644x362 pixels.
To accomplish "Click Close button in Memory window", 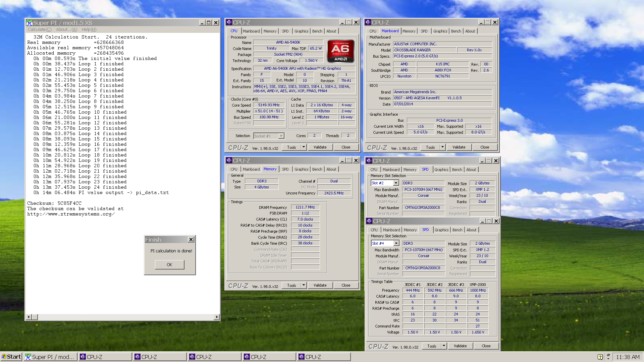I will (x=346, y=285).
